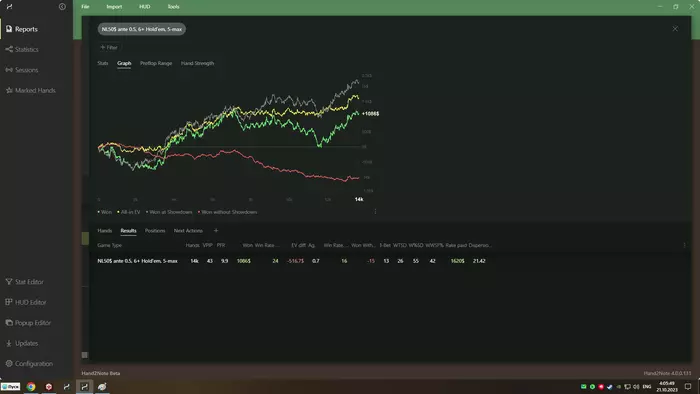
Task: Open the Positions tab
Action: [x=155, y=231]
